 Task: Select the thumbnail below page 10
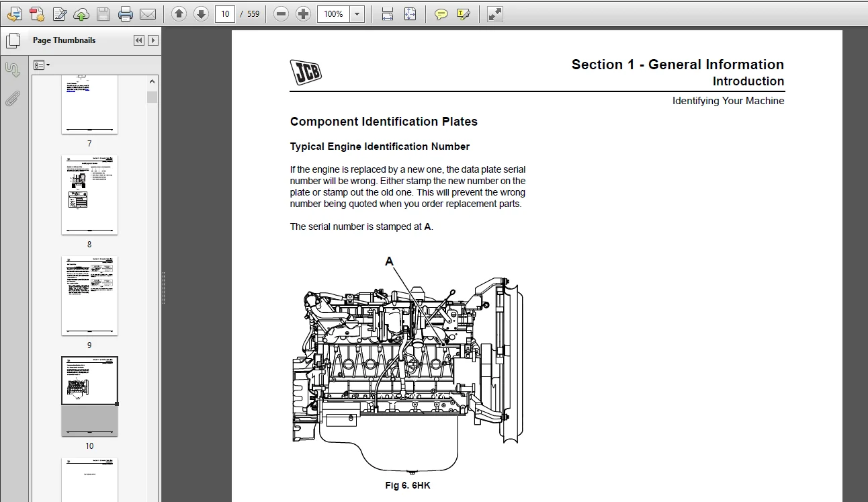pos(89,480)
